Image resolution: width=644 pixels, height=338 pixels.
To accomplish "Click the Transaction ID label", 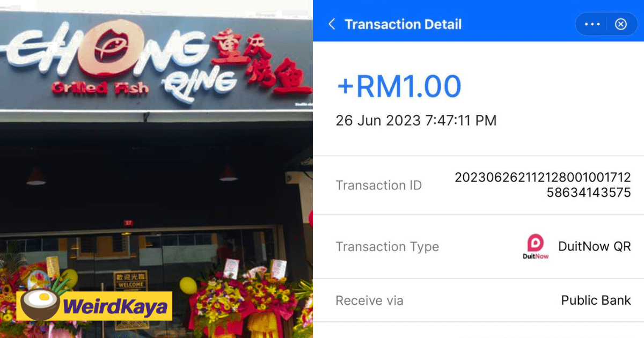I will (x=379, y=186).
